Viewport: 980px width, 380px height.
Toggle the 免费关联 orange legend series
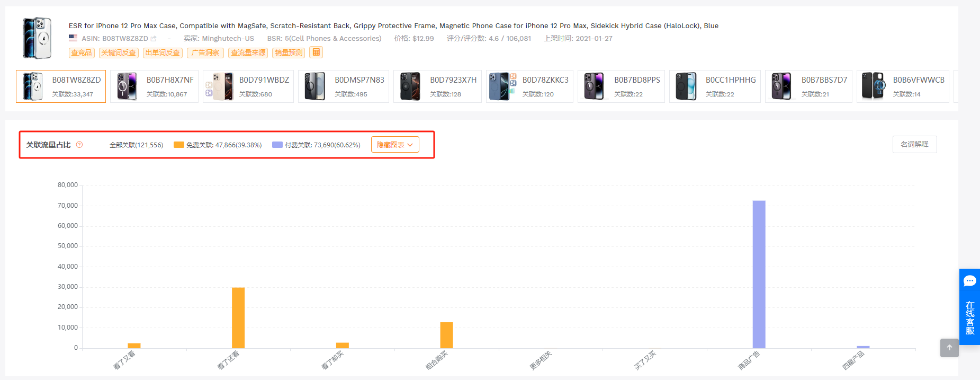click(x=218, y=145)
